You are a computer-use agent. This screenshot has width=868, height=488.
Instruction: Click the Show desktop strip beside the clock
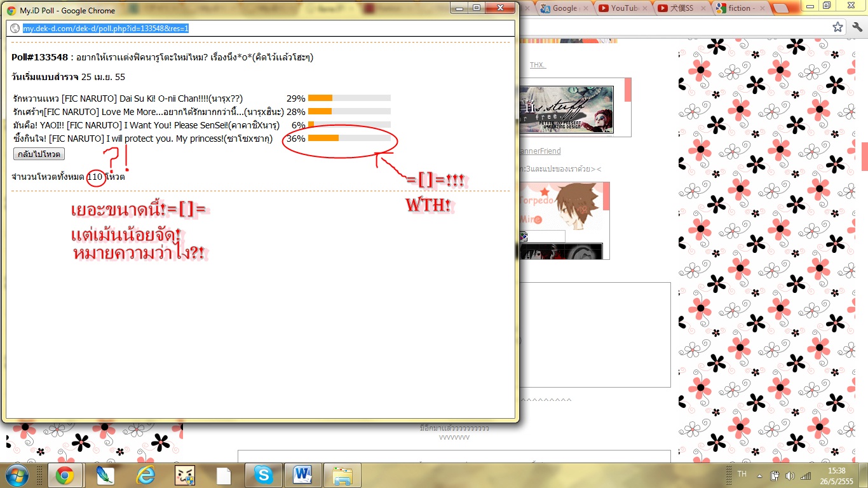point(864,475)
